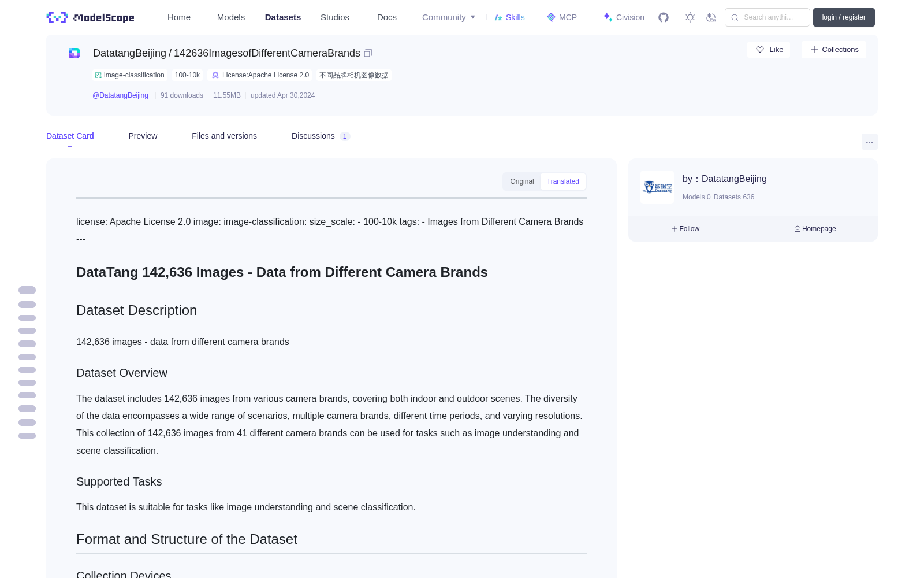Click the DatatangBeijing / 142636ImagesofDifferentCameraBrands title
Image resolution: width=924 pixels, height=578 pixels.
point(226,53)
